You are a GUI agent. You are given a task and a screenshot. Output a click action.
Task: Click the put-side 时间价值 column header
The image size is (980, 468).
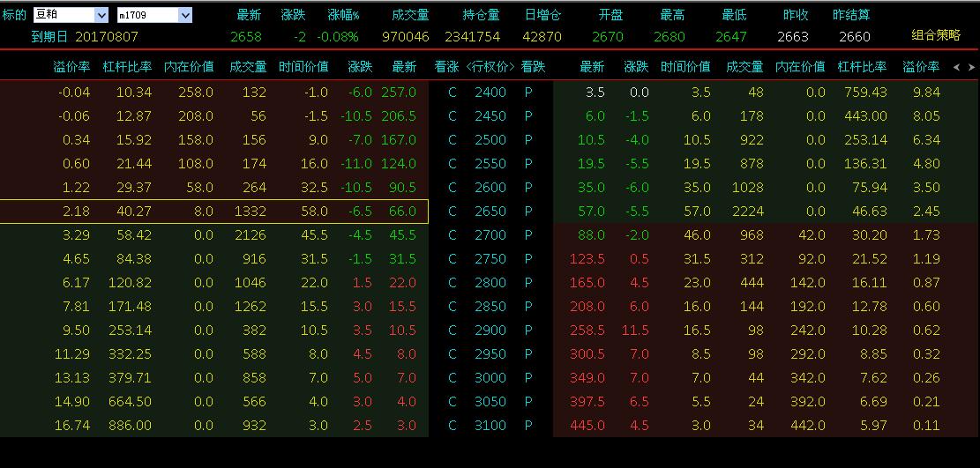pos(685,66)
